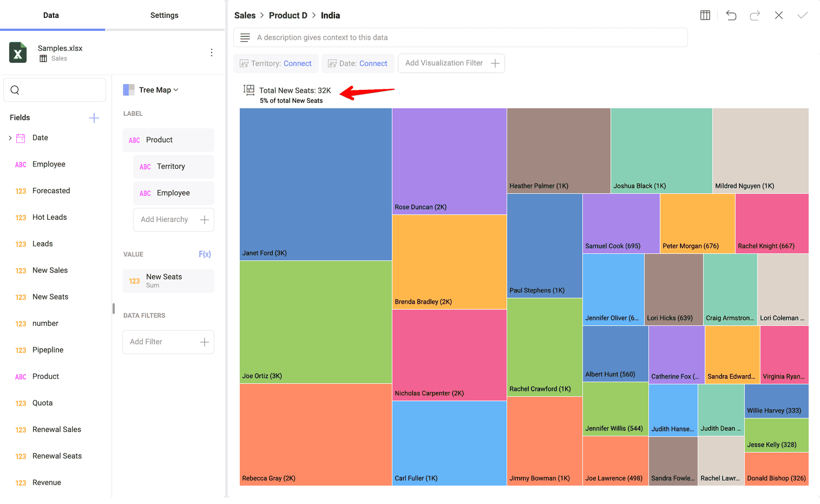Select the Forecasted field
The height and width of the screenshot is (504, 820).
pos(51,191)
